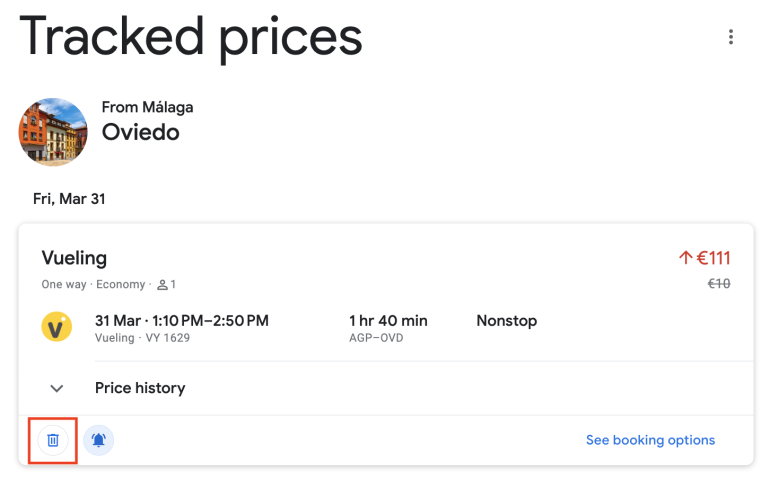Click the red price increase arrow
This screenshot has width=770, height=480.
[685, 258]
